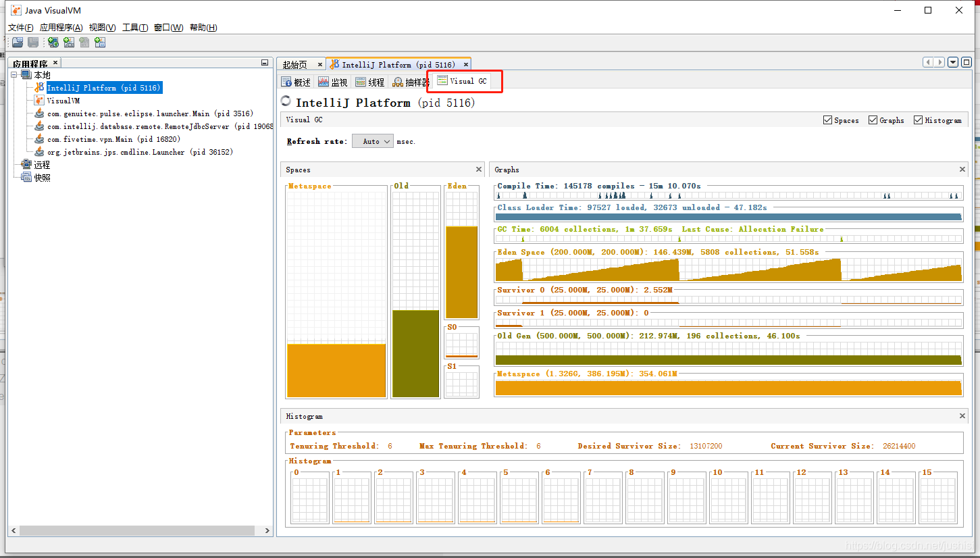Click the VisualVM application icon in tree
This screenshot has width=980, height=558.
tap(39, 101)
